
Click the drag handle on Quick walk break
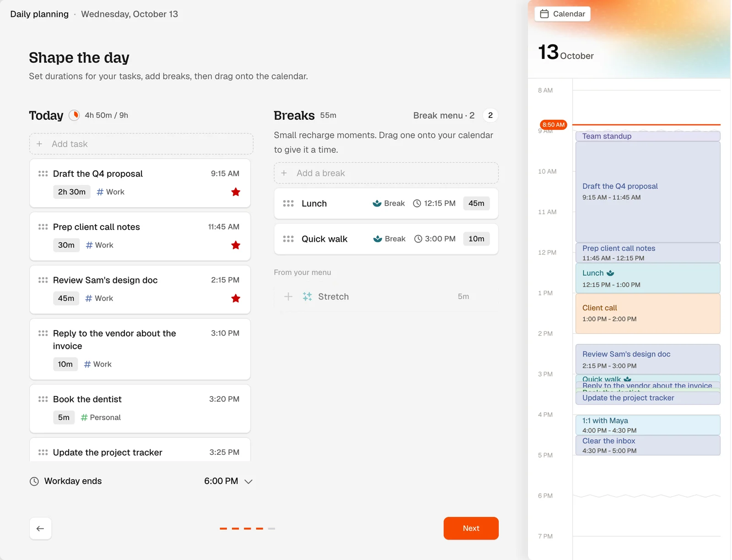pos(288,239)
